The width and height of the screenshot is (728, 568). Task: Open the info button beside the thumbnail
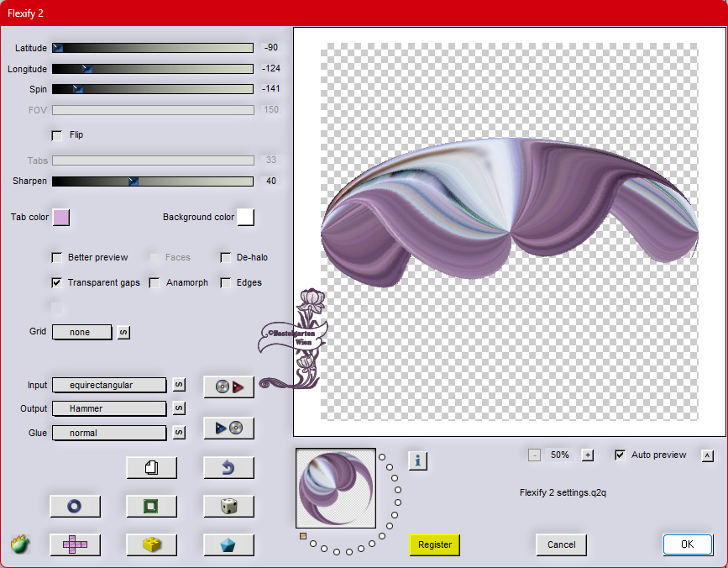point(418,460)
